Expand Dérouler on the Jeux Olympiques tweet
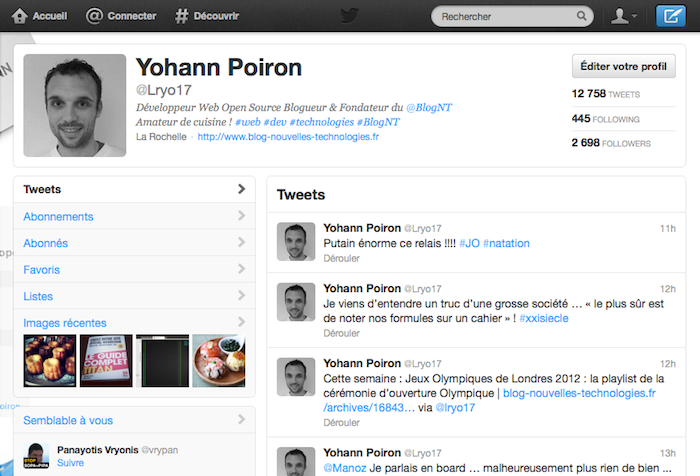The width and height of the screenshot is (700, 476). click(x=342, y=422)
